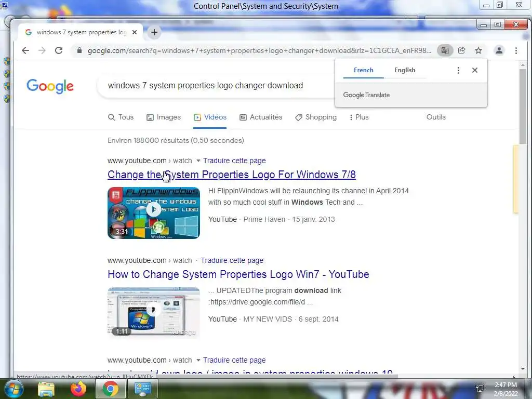Click the network tray icon

point(480,388)
